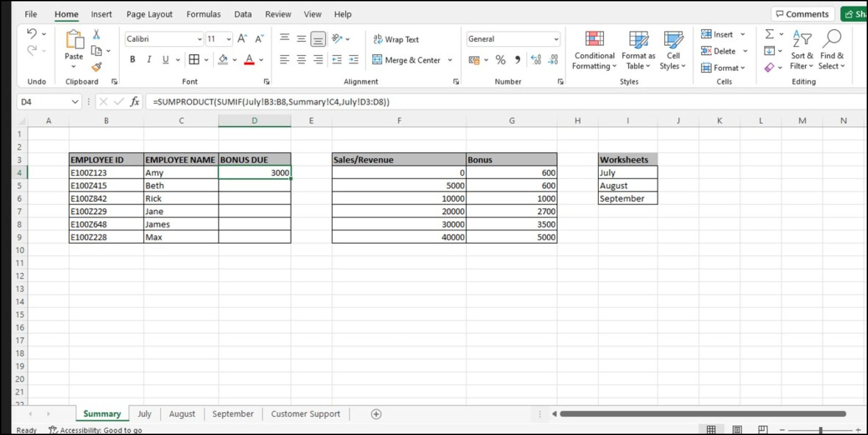Click the Comments button

pos(803,13)
